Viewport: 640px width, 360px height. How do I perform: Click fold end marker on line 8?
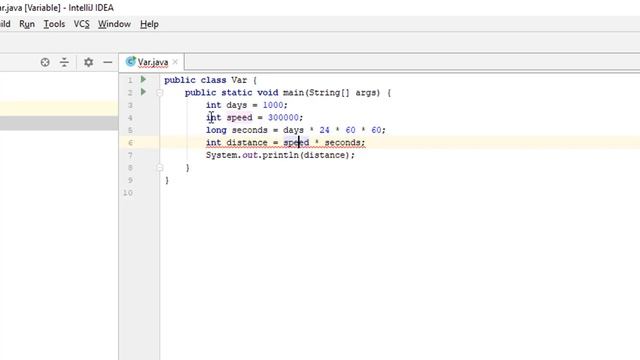[x=160, y=167]
